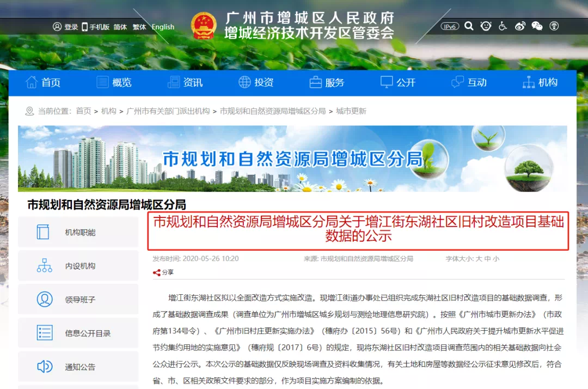
Task: Open the 资讯 news menu
Action: click(x=193, y=82)
